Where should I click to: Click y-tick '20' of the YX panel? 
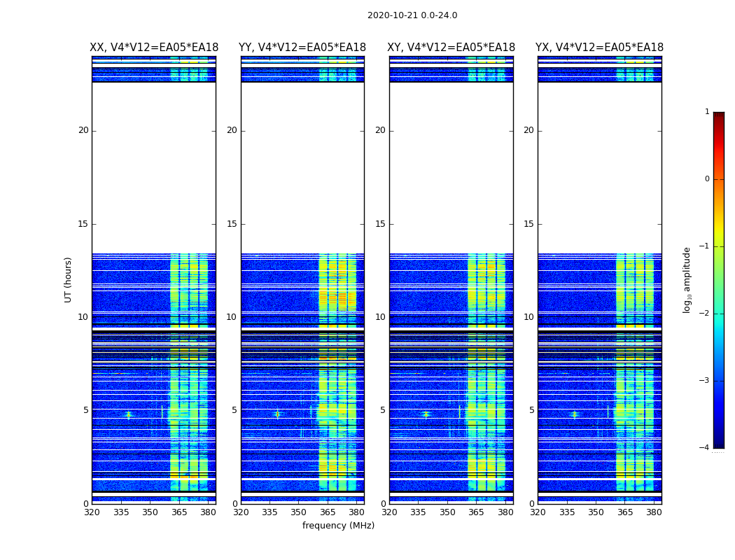pos(528,130)
